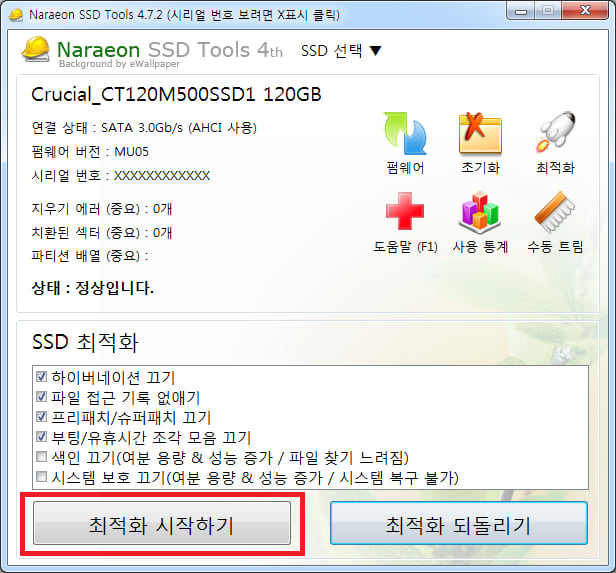Start optimization with 최적화 시작하기 button

tap(162, 523)
